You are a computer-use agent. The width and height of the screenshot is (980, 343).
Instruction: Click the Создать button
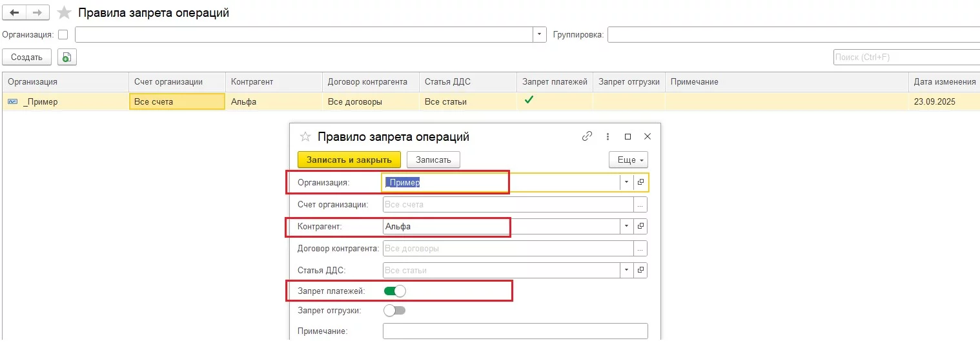coord(26,57)
